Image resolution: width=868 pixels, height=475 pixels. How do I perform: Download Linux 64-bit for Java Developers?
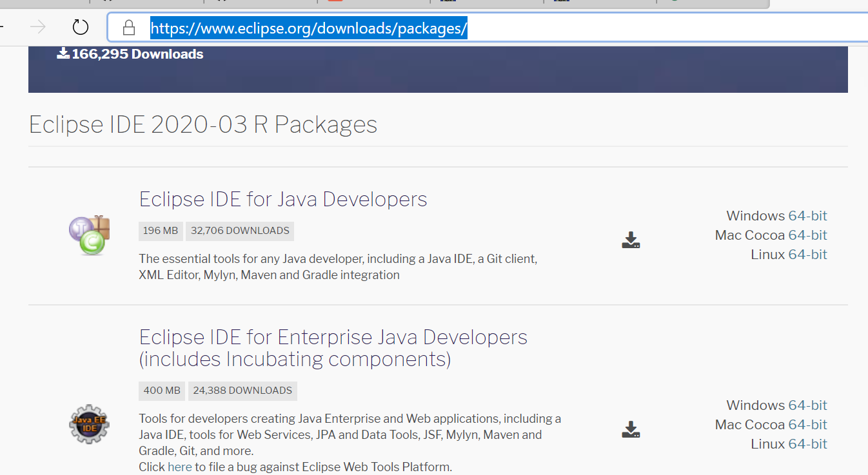807,255
